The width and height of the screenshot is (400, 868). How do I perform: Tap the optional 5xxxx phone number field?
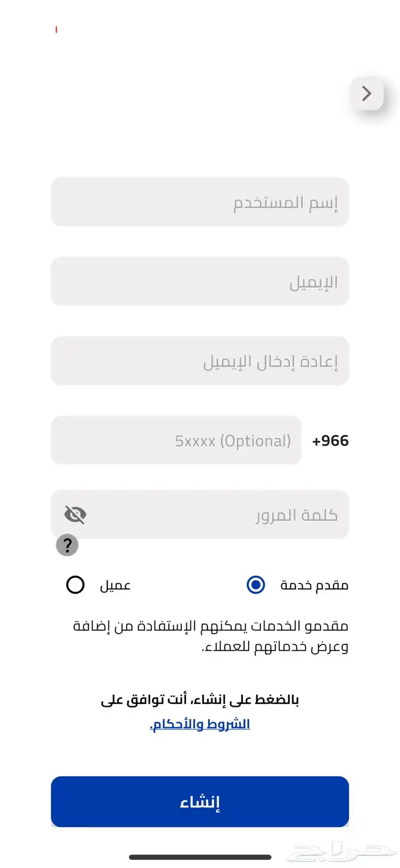(176, 440)
